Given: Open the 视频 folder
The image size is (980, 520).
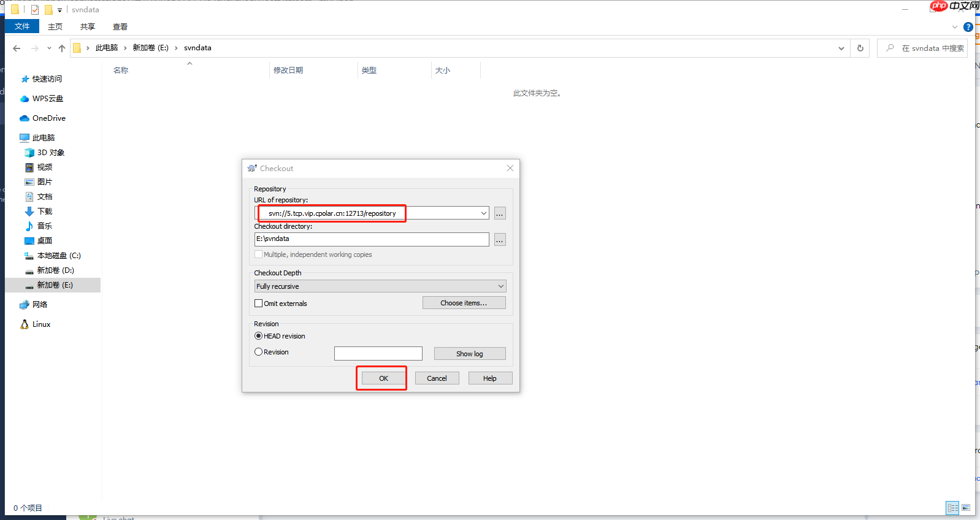Looking at the screenshot, I should (44, 167).
